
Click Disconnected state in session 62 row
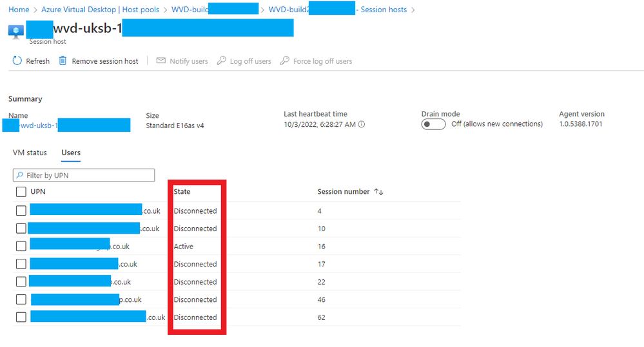point(195,317)
